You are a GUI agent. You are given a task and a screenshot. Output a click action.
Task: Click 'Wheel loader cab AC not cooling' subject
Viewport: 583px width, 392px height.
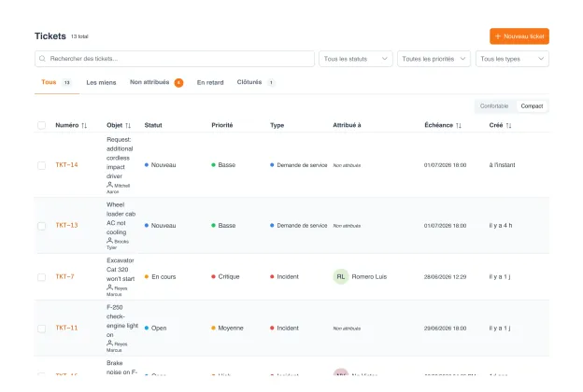click(121, 218)
